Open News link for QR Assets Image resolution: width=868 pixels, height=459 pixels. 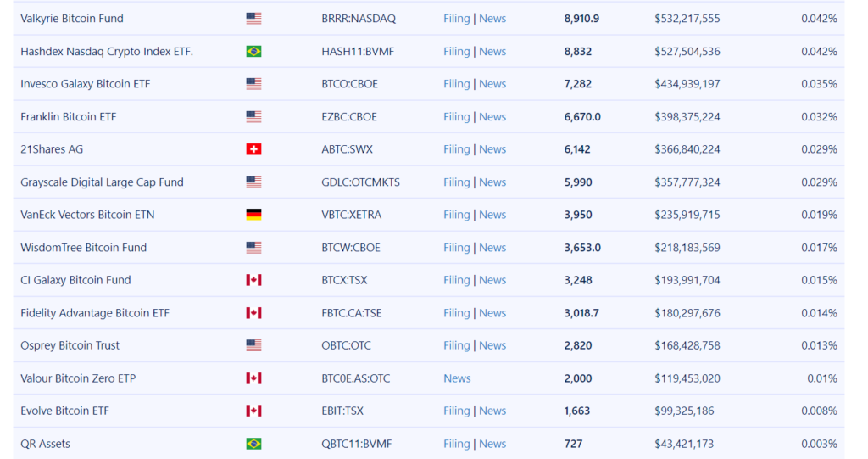click(492, 444)
